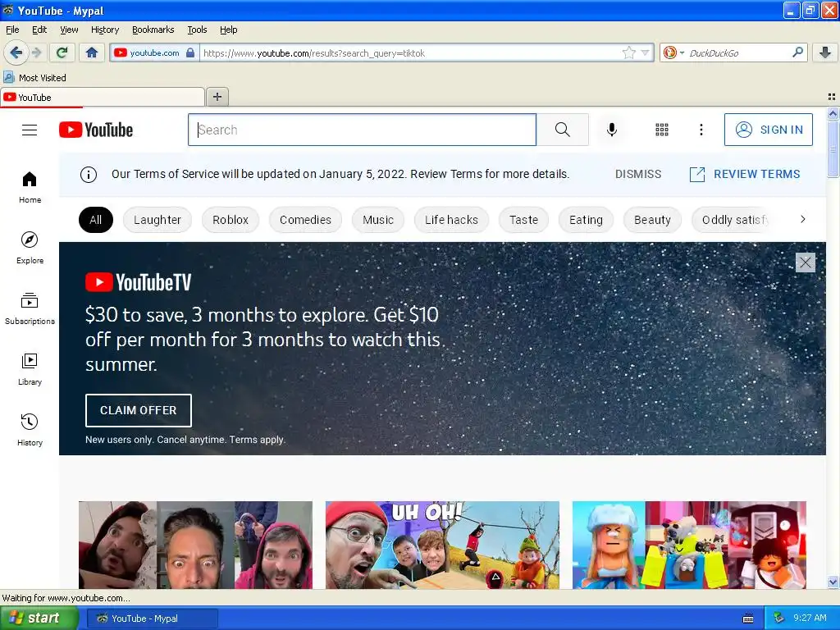Click the list all tabs icon
This screenshot has height=630, width=840.
click(832, 97)
